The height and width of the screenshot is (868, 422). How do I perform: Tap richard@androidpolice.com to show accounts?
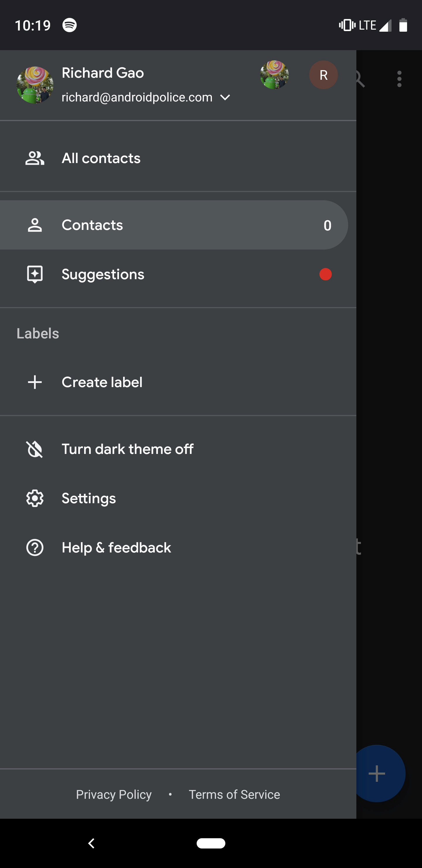point(137,97)
